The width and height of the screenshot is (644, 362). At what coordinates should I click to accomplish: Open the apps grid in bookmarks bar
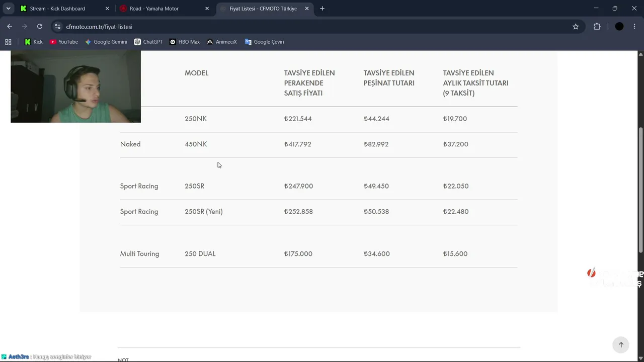tap(8, 42)
